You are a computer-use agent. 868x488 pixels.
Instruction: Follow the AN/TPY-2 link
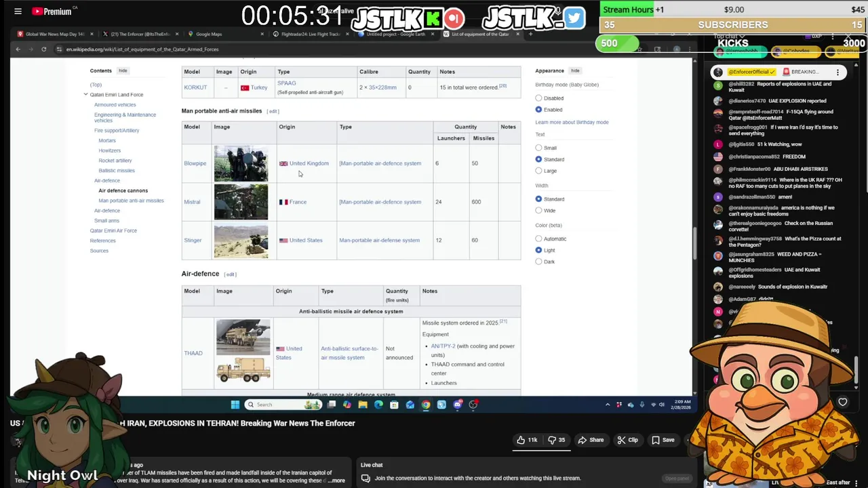pos(443,346)
